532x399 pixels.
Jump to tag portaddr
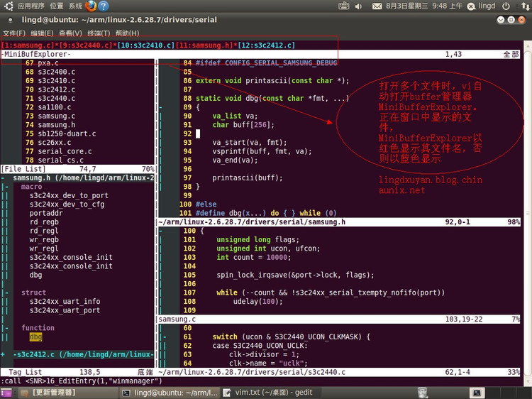(46, 213)
